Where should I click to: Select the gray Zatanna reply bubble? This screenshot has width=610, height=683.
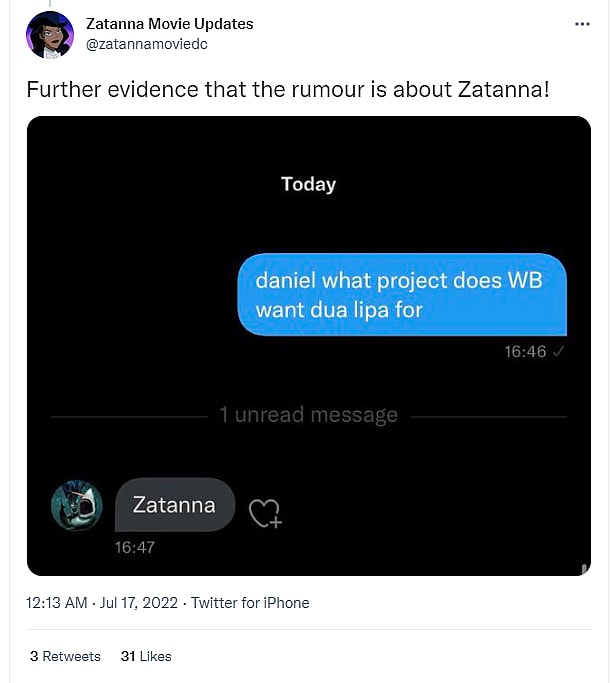(x=175, y=505)
